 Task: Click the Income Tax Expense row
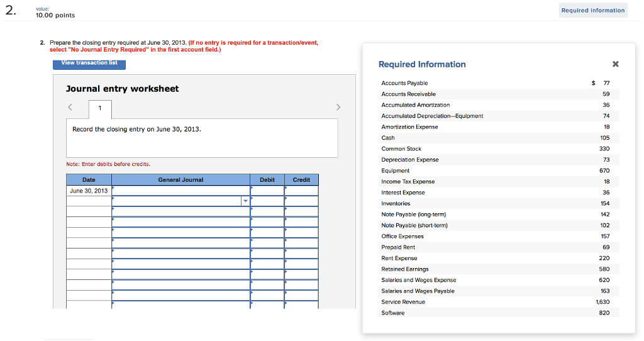[x=499, y=182]
